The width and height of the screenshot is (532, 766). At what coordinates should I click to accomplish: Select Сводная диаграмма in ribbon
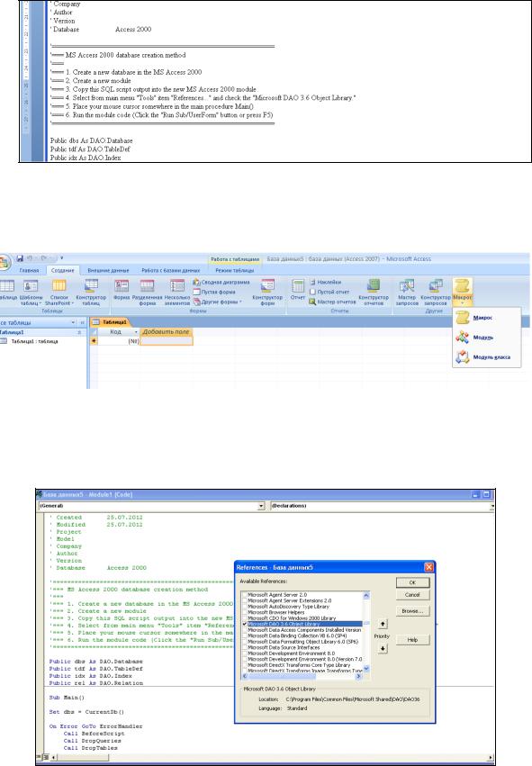pyautogui.click(x=221, y=282)
